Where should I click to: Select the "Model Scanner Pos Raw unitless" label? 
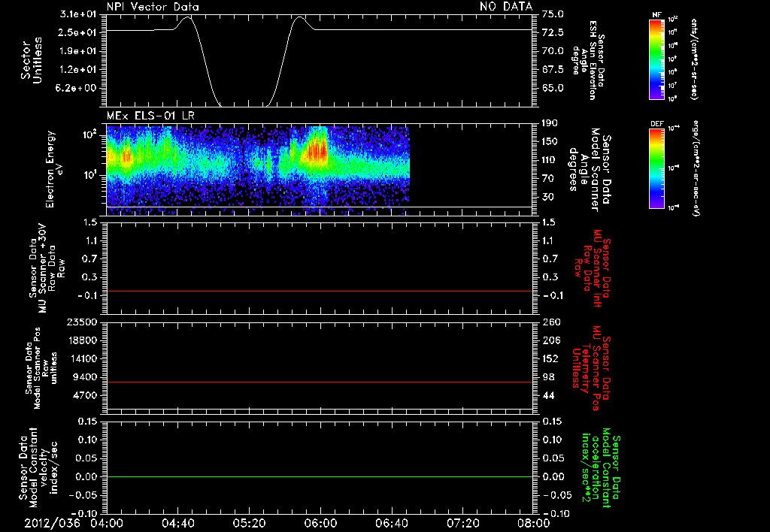click(x=41, y=368)
